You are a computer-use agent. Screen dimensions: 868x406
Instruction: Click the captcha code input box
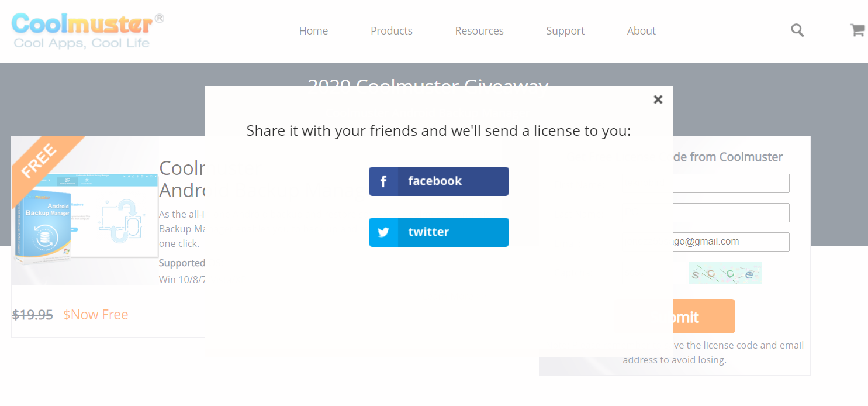pyautogui.click(x=679, y=273)
